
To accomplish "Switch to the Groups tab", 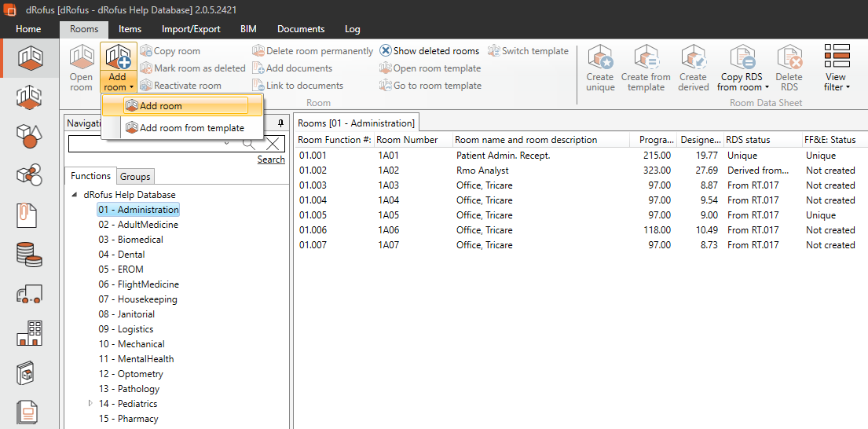I will point(135,177).
